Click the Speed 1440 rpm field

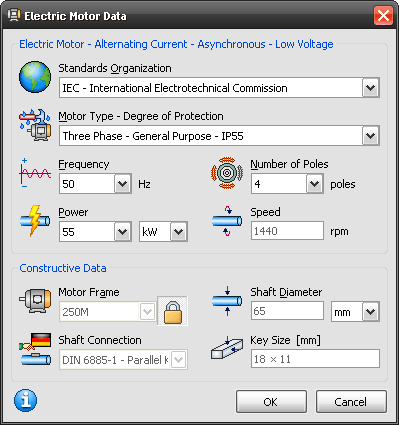[x=287, y=231]
